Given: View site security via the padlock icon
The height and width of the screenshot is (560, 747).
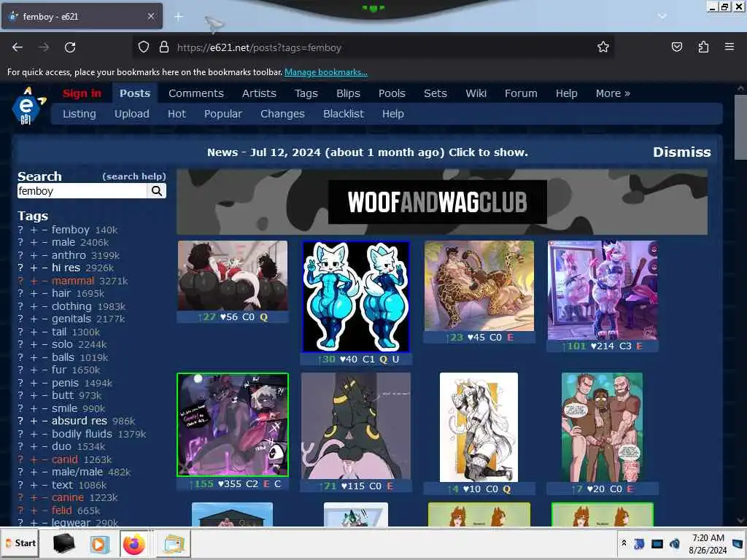Looking at the screenshot, I should point(164,47).
